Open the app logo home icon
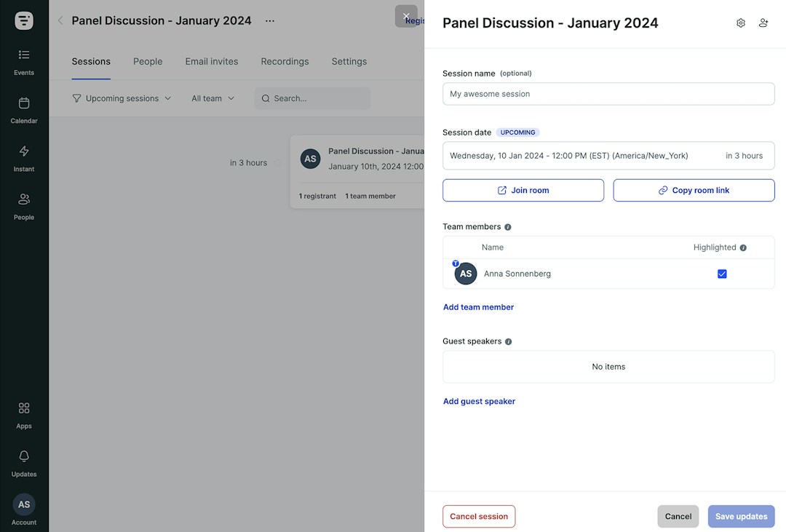This screenshot has width=786, height=532. (x=23, y=20)
